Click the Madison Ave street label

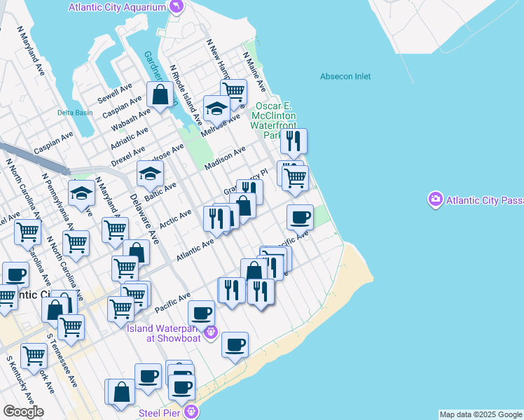(x=225, y=158)
